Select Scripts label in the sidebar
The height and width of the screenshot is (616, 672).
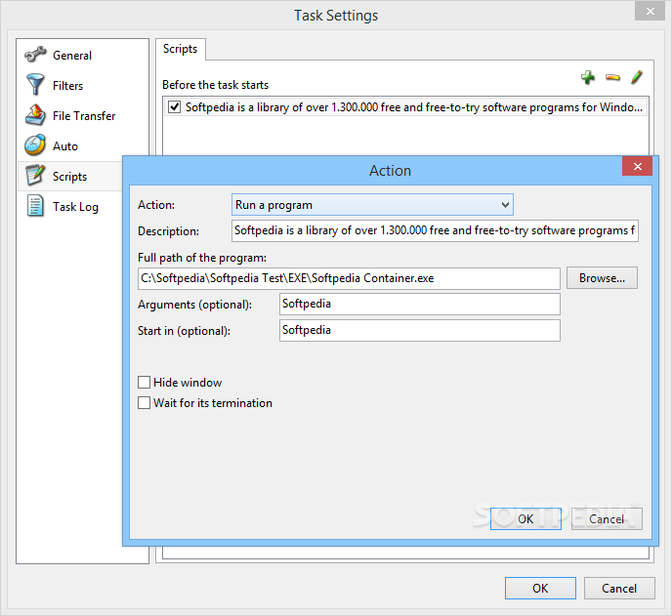click(x=69, y=177)
